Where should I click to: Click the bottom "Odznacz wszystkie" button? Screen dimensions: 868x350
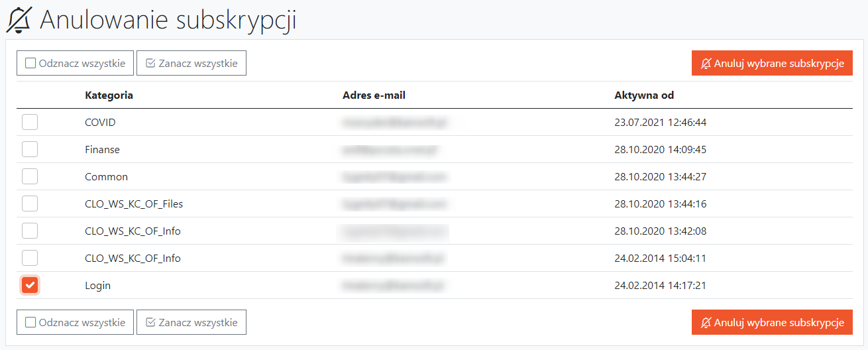[76, 323]
